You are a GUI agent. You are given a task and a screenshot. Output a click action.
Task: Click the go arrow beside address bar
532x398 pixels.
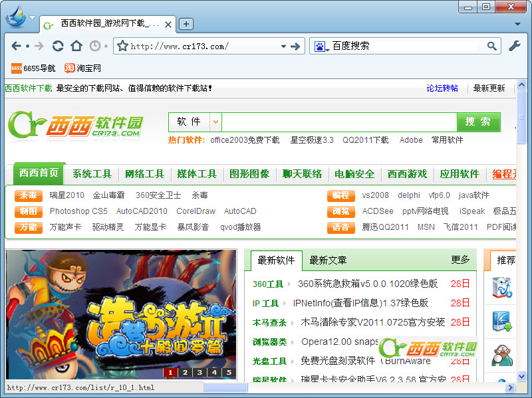pyautogui.click(x=295, y=46)
